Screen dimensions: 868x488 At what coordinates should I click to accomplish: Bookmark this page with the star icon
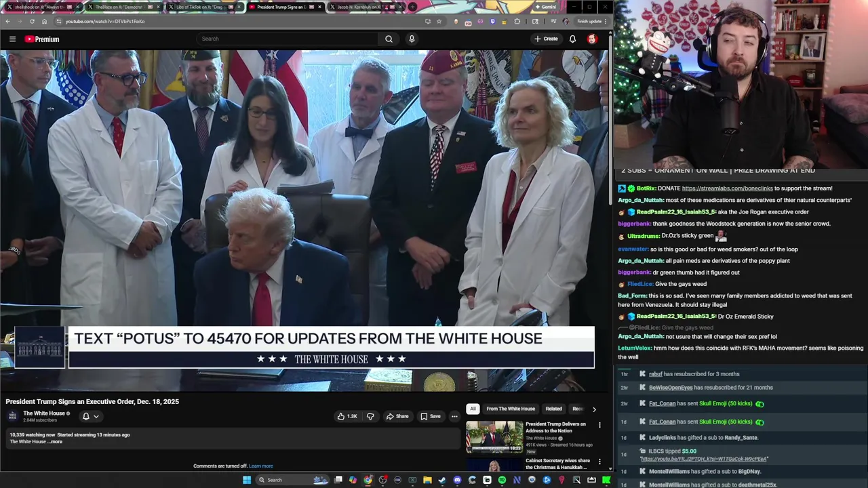439,21
